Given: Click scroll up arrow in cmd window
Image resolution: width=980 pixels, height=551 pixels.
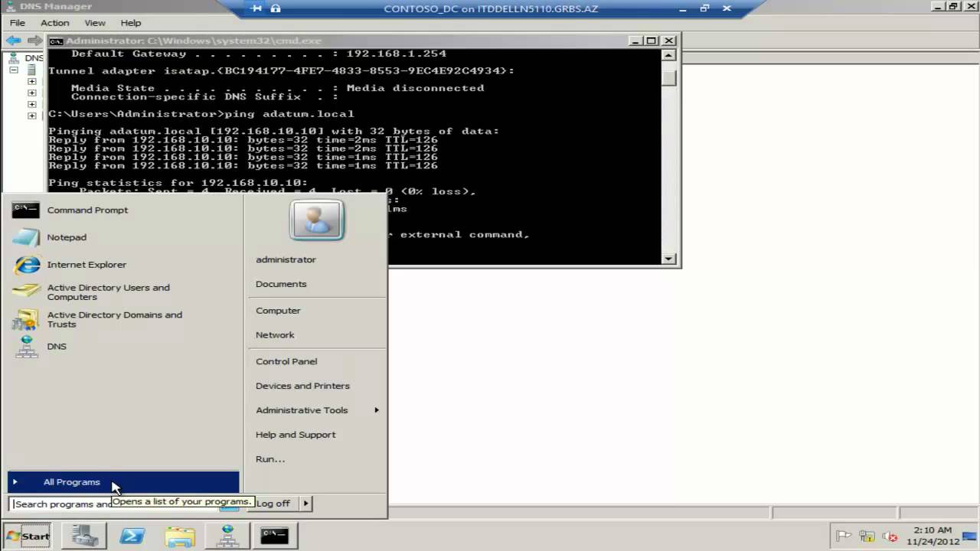Looking at the screenshot, I should tap(669, 55).
